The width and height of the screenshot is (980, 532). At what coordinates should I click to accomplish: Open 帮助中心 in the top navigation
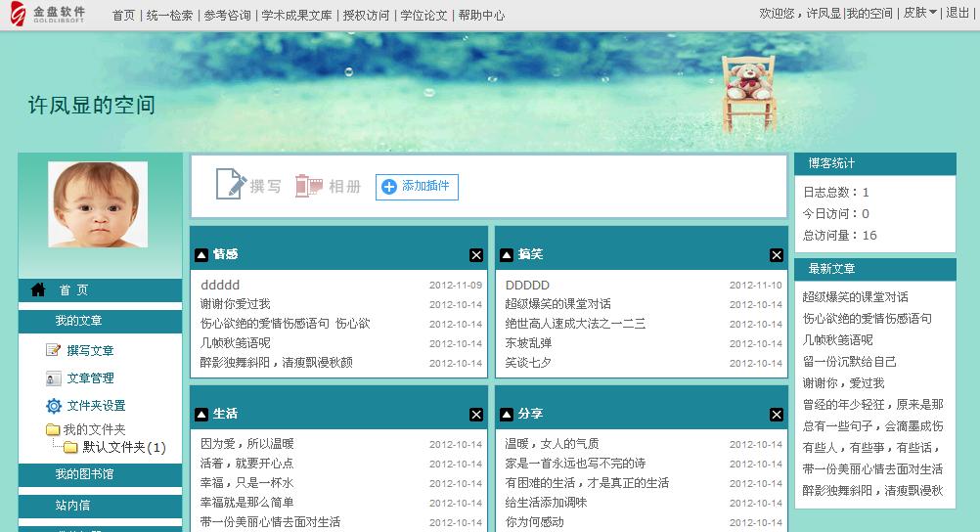tap(481, 15)
